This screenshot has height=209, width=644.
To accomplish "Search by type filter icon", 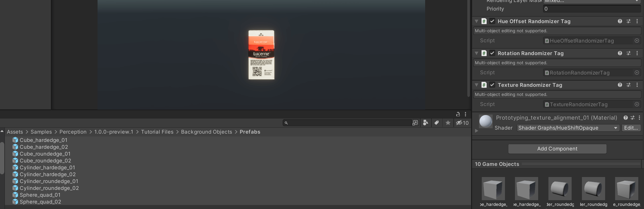I will pyautogui.click(x=426, y=123).
